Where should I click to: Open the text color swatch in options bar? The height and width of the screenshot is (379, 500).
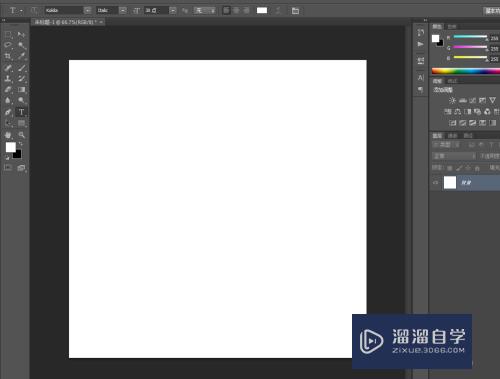(262, 10)
